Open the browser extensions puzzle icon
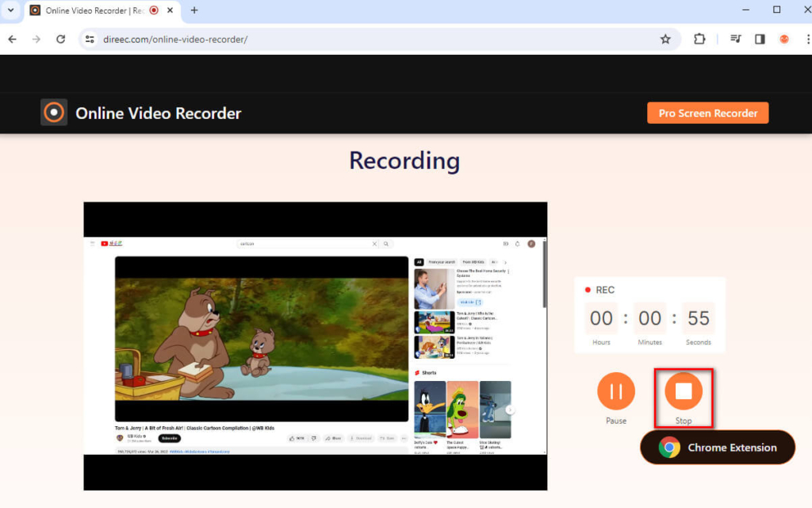Image resolution: width=812 pixels, height=508 pixels. pyautogui.click(x=699, y=39)
